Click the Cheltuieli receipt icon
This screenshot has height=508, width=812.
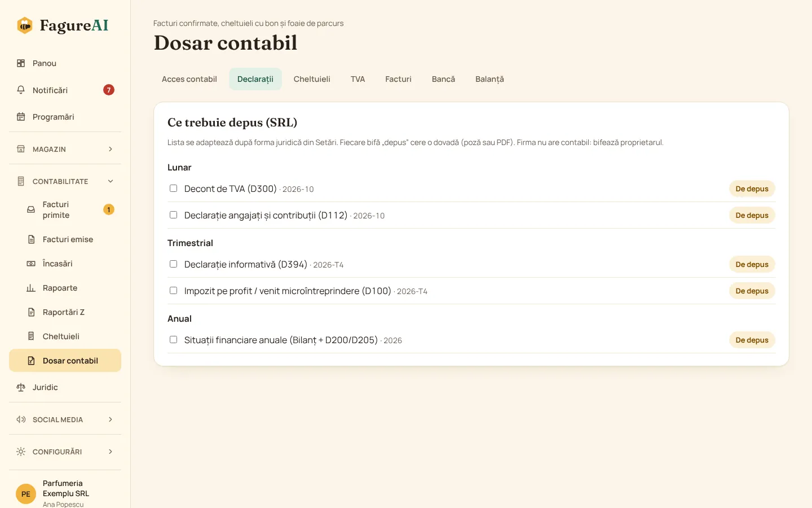tap(31, 336)
